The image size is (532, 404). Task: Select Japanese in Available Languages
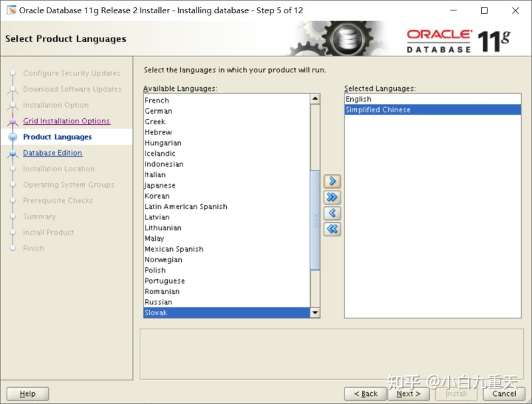[x=227, y=185]
